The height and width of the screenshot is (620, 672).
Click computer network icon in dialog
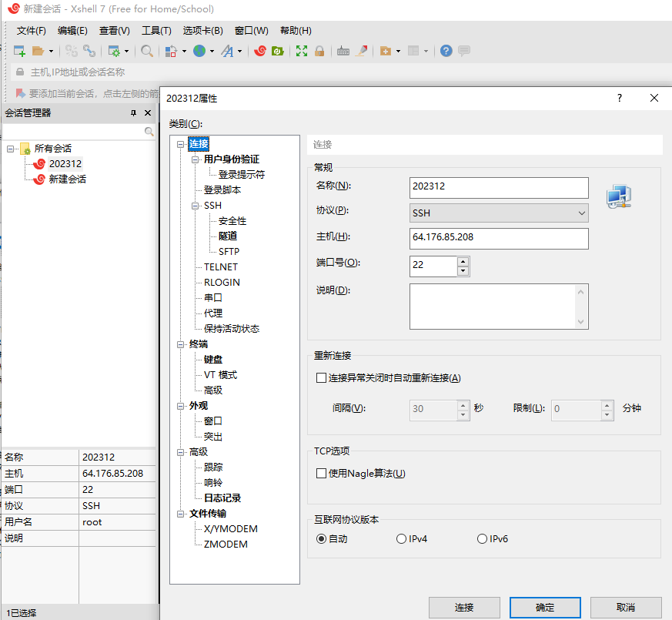[x=620, y=196]
